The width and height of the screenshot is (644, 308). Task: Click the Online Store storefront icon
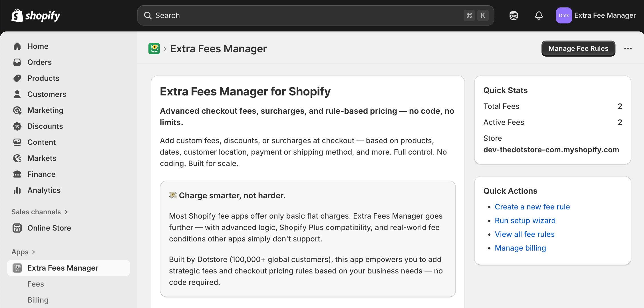pos(17,228)
